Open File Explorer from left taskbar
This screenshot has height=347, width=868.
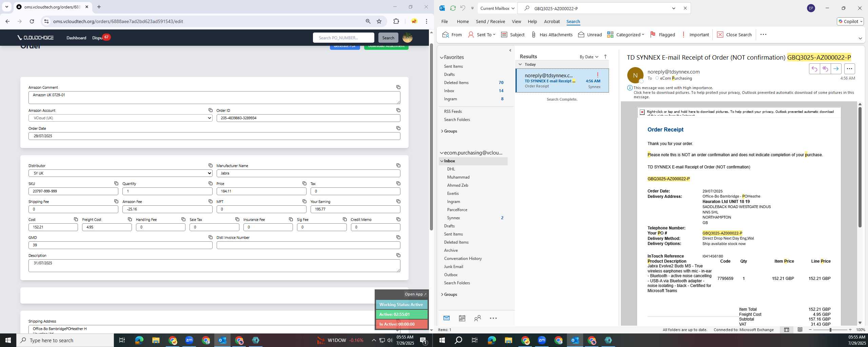pos(156,340)
